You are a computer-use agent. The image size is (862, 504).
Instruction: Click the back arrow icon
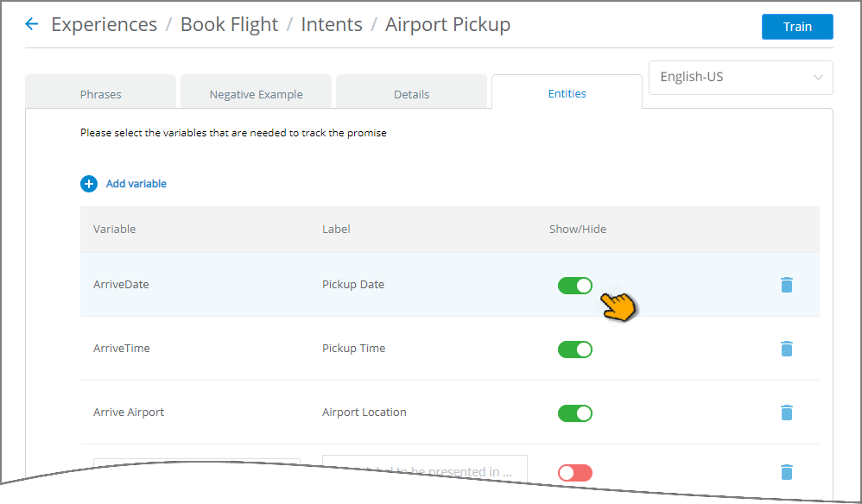click(31, 24)
